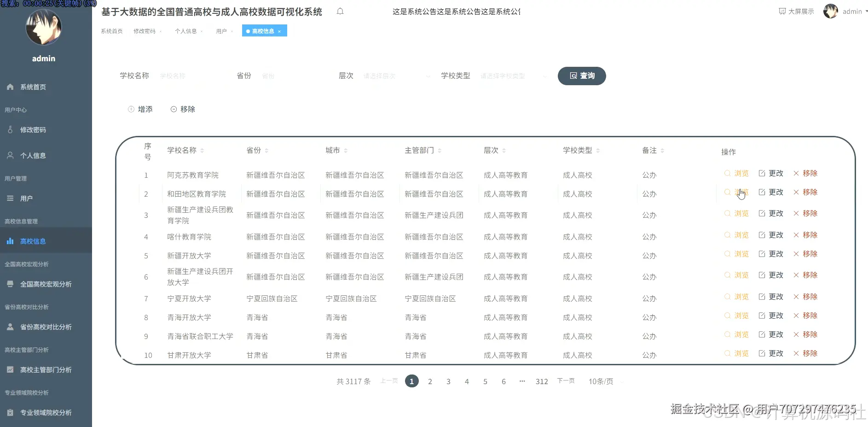Open 高校信息 in the sidebar
This screenshot has height=427, width=868.
(x=33, y=241)
